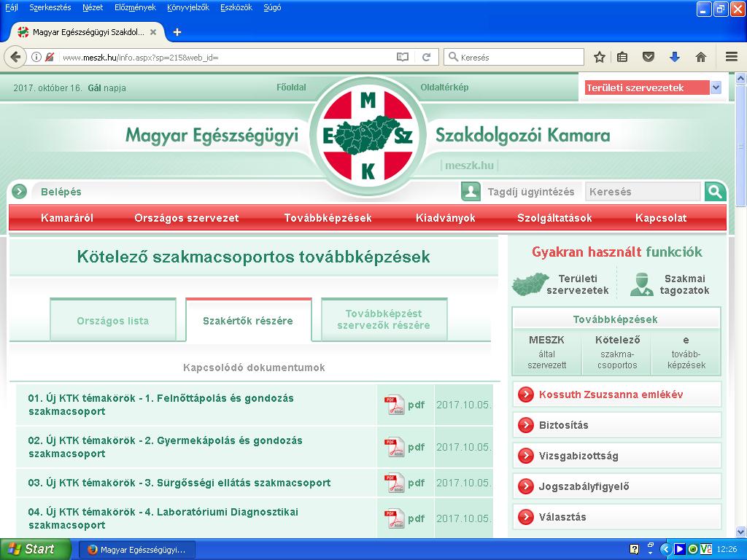Open the Nézet menu
Screen dimensions: 747x560
[x=93, y=7]
